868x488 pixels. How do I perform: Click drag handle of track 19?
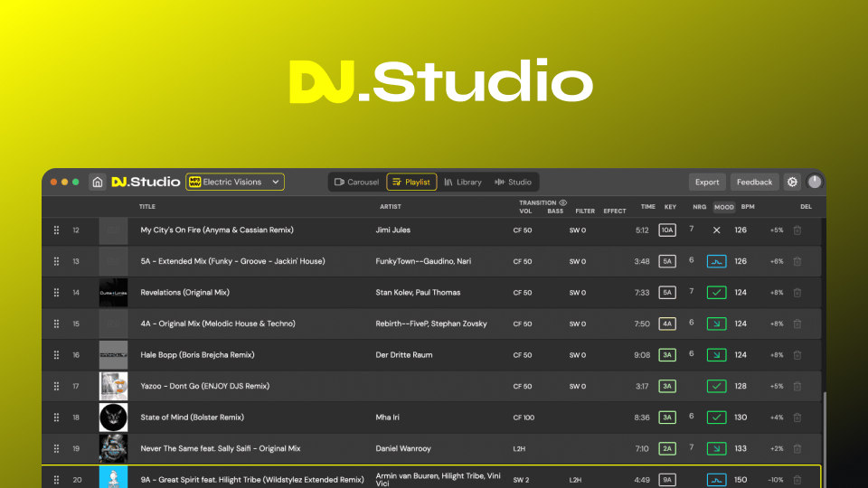tap(56, 449)
